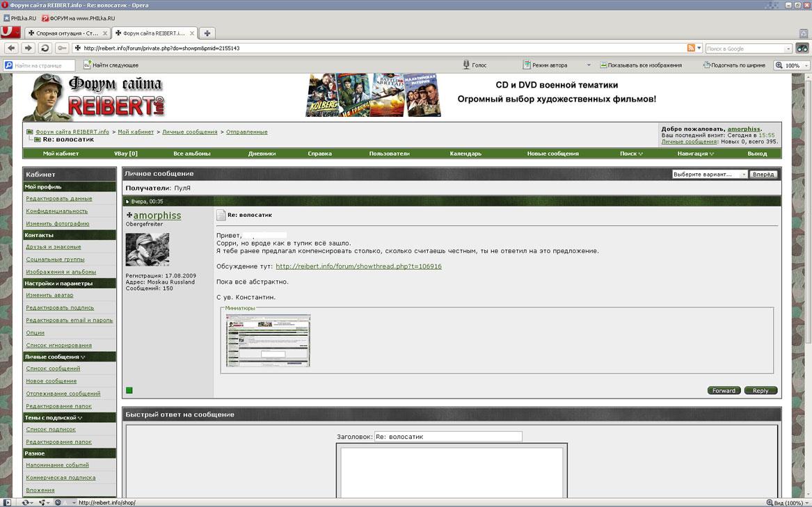Image resolution: width=812 pixels, height=507 pixels.
Task: Click the Reload page icon
Action: coord(45,48)
